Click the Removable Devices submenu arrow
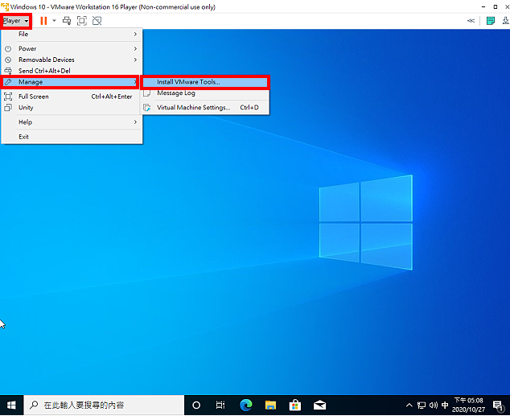510x420 pixels. tap(135, 60)
